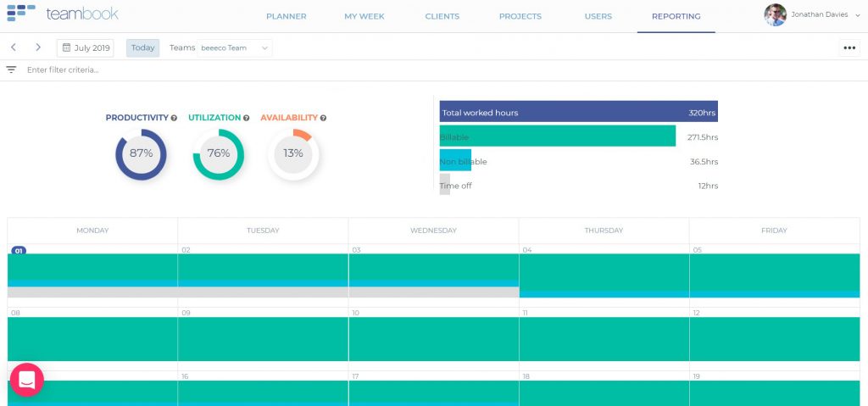Open the filter icon
This screenshot has height=406, width=868.
[x=11, y=70]
